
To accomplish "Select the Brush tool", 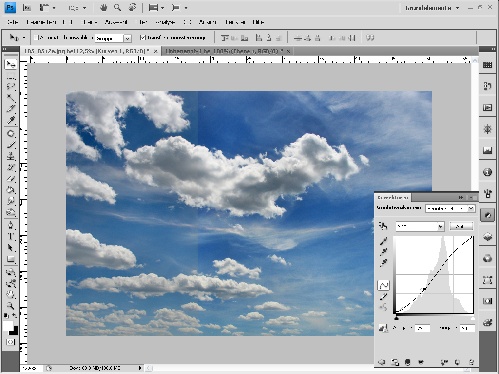I will click(x=10, y=145).
